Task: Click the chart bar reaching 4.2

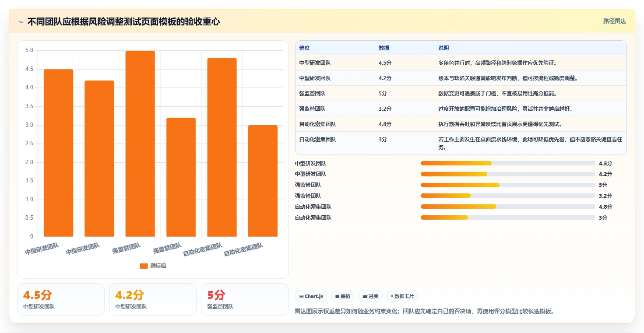Action: pos(99,158)
